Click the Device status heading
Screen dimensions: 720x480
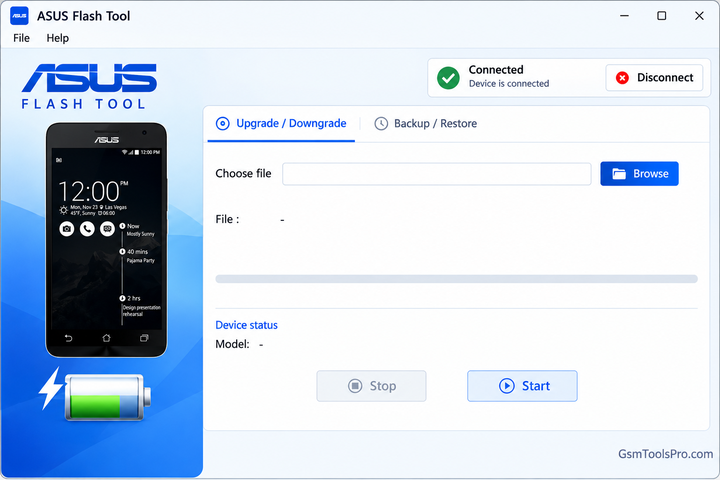point(247,325)
